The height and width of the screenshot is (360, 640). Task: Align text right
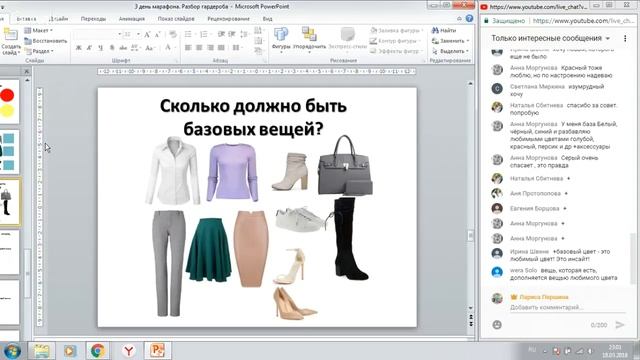click(x=210, y=48)
